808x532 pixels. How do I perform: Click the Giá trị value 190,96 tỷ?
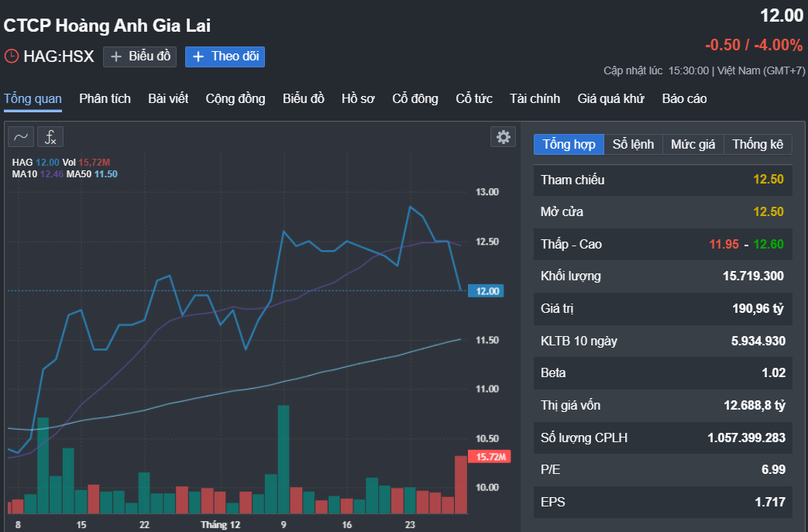click(758, 308)
